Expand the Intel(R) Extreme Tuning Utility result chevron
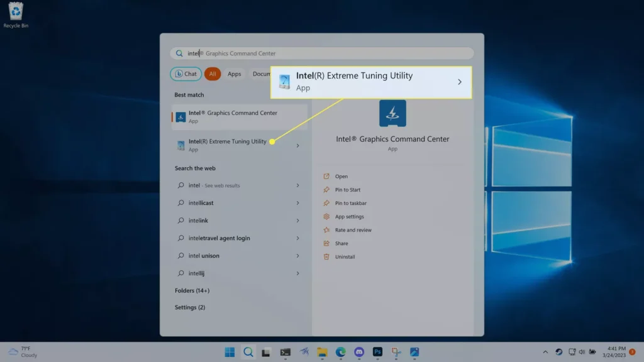This screenshot has width=644, height=362. tap(297, 146)
